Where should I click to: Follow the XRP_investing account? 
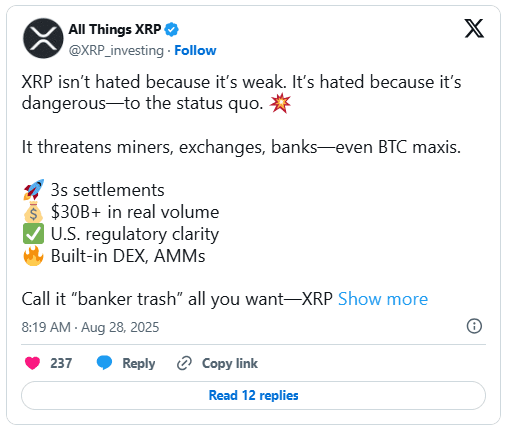(195, 50)
